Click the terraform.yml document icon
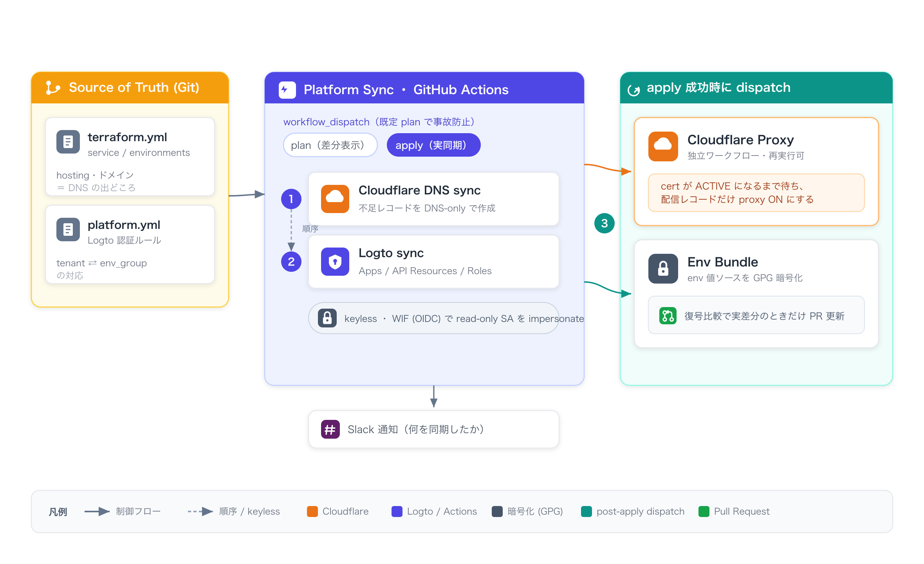 (x=68, y=142)
